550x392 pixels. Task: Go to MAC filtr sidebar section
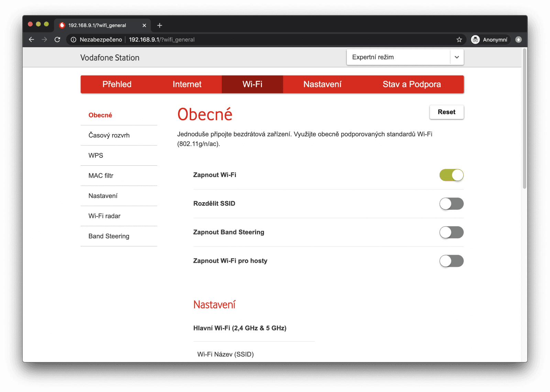click(101, 176)
